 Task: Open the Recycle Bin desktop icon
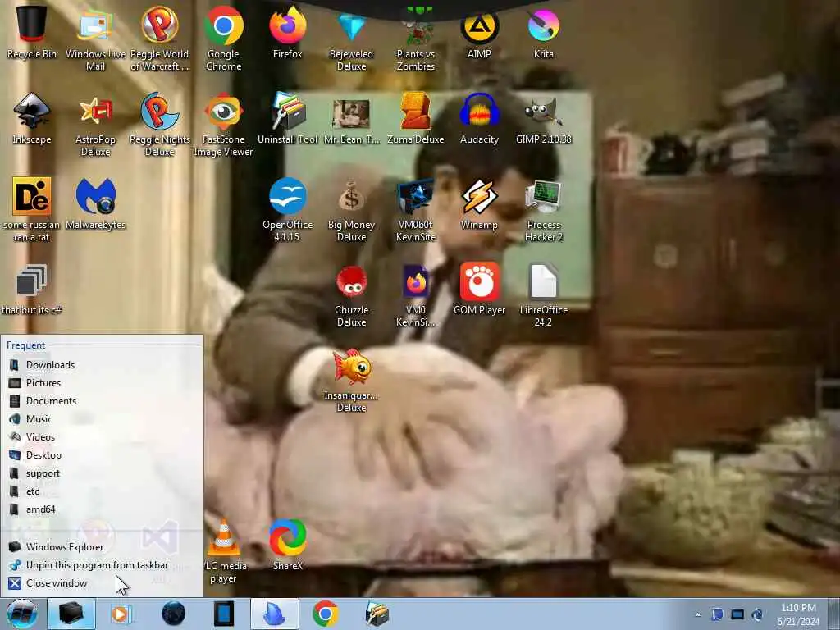(32, 31)
